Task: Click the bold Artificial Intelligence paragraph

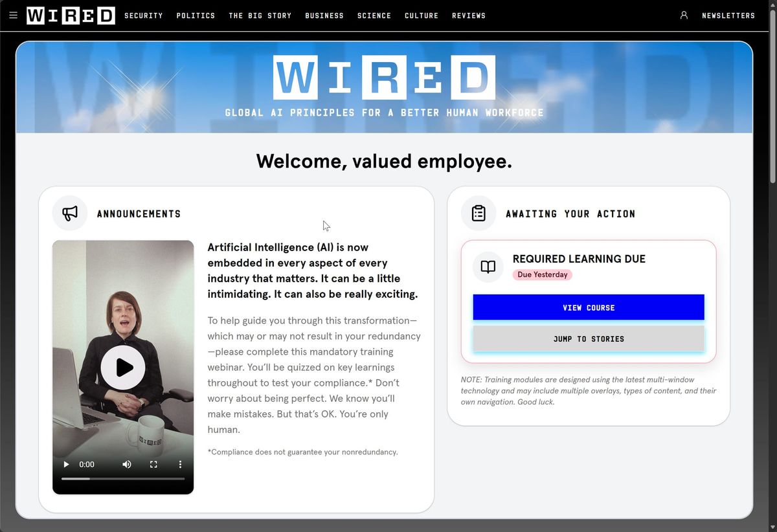Action: point(313,271)
